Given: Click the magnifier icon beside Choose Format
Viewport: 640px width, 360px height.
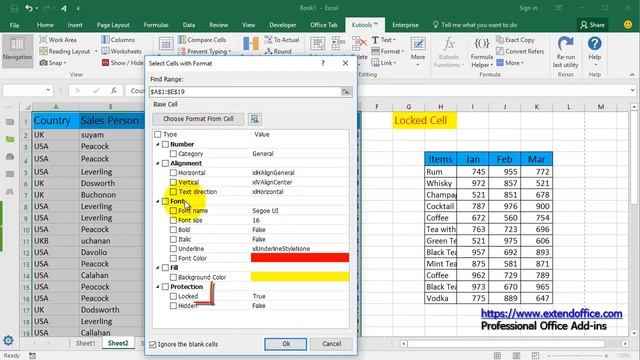Looking at the screenshot, I should pos(255,119).
